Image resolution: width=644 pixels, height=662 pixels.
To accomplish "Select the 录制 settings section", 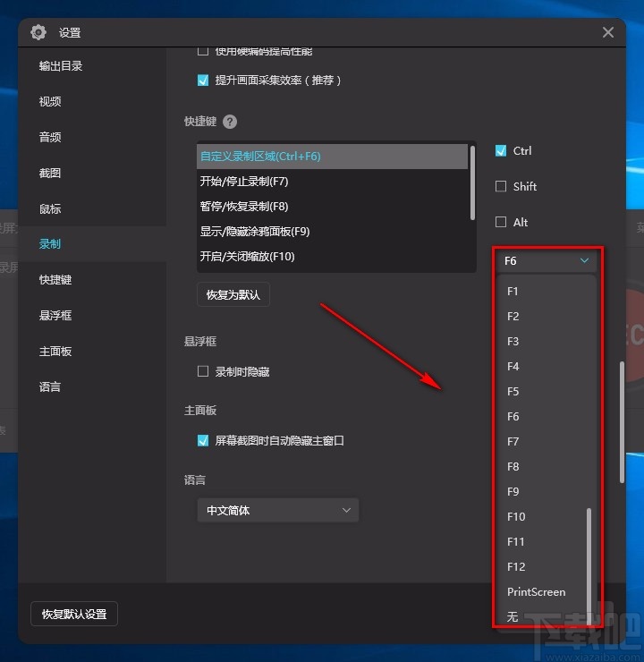I will pos(50,244).
